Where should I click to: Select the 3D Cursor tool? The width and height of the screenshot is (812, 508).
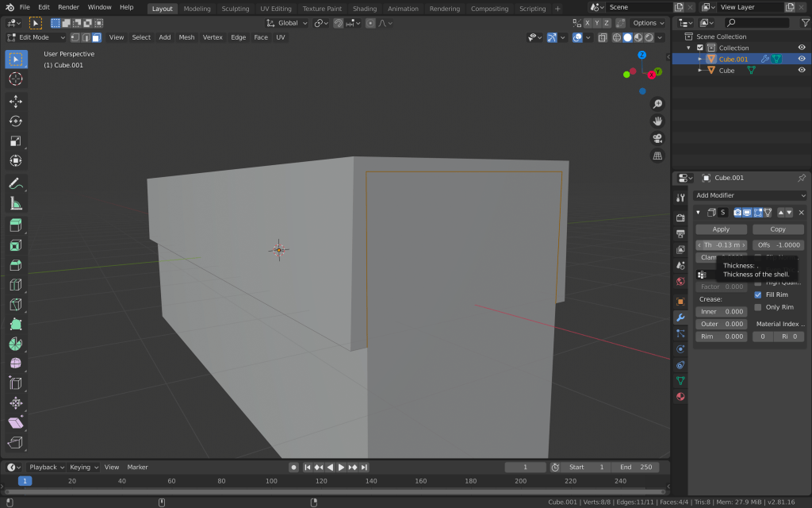pyautogui.click(x=16, y=79)
